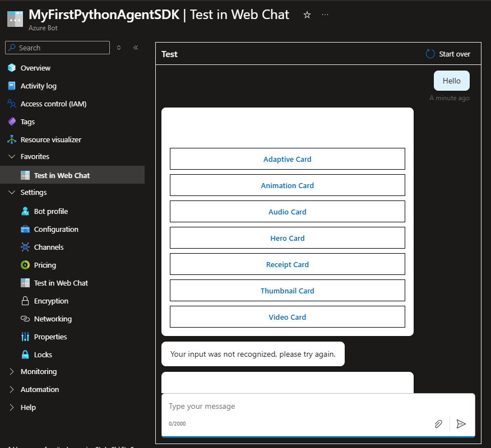Choose Thumbnail Card button
This screenshot has height=448, width=491.
[x=287, y=290]
